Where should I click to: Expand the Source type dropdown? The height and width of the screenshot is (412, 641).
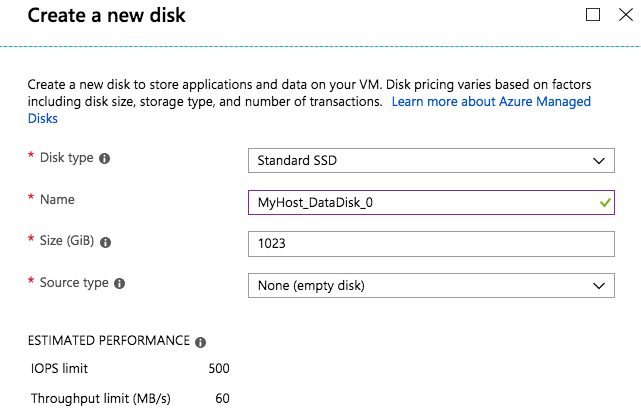431,285
